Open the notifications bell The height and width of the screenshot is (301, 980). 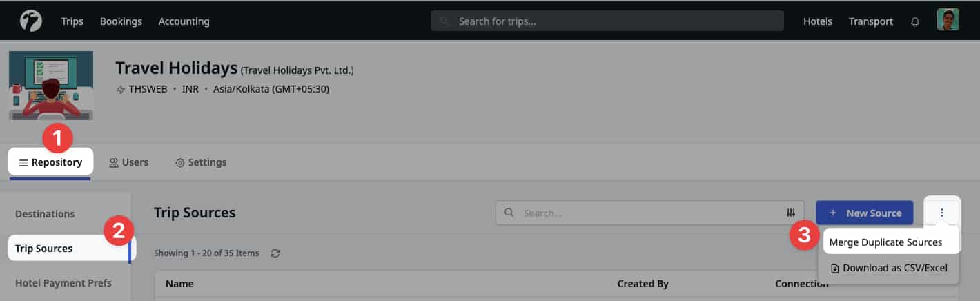(915, 21)
